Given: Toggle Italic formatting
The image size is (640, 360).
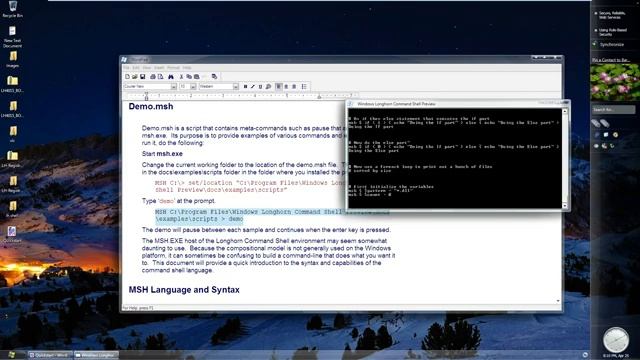Looking at the screenshot, I should (x=253, y=87).
